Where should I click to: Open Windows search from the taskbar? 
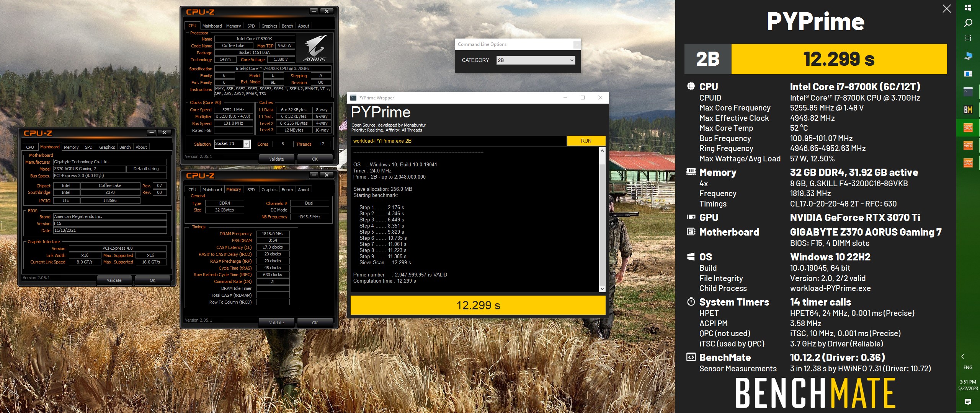[x=968, y=23]
